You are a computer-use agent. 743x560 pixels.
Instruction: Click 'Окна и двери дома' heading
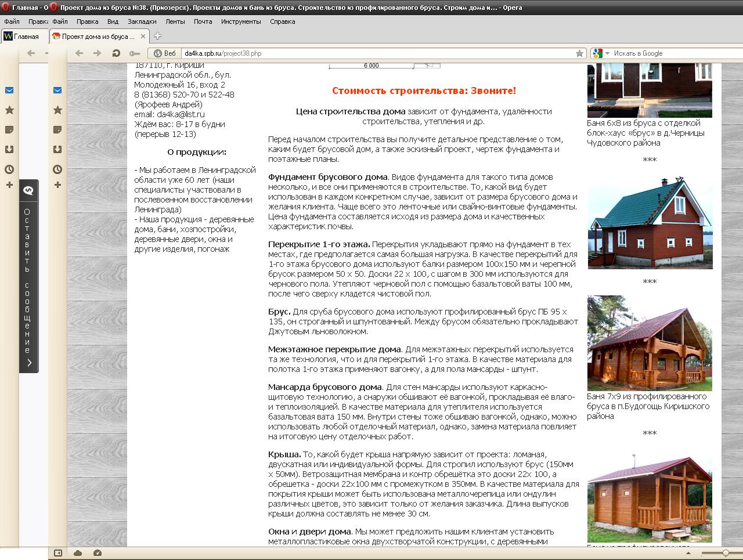tap(309, 532)
